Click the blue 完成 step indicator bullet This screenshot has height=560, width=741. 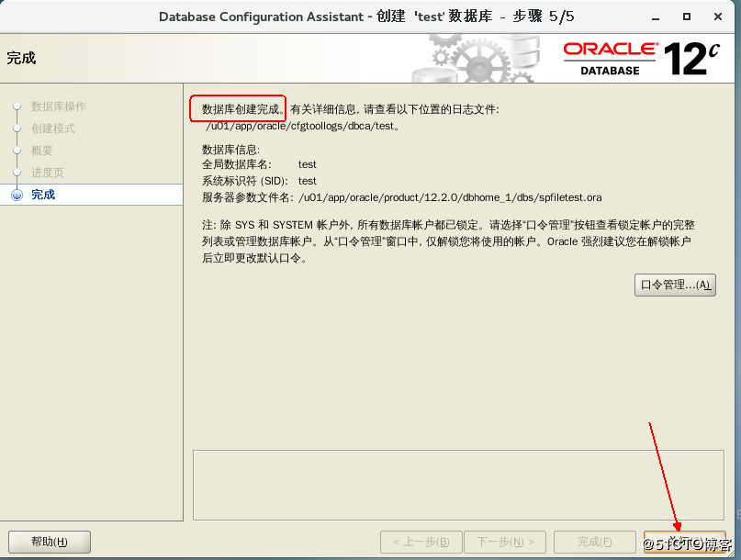[17, 195]
